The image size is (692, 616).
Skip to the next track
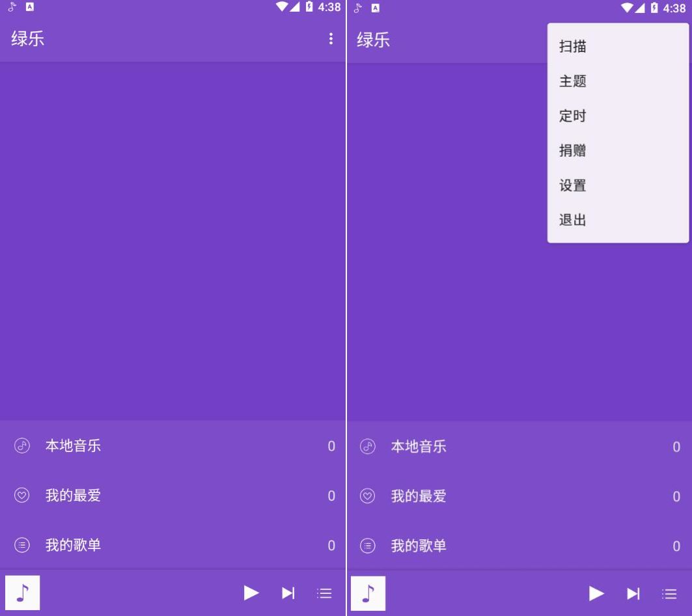(288, 593)
